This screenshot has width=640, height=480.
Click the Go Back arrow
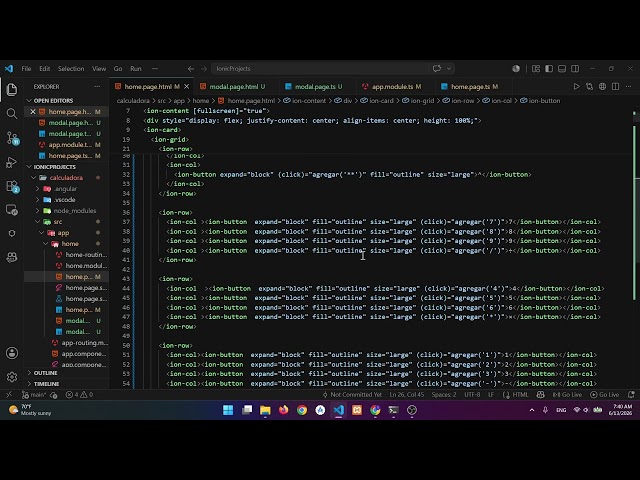coord(191,69)
